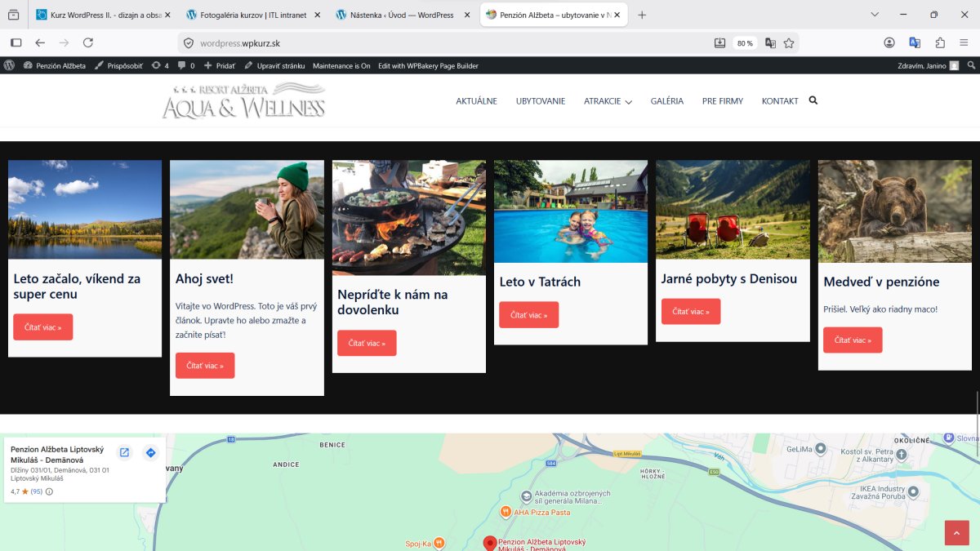
Task: Reload the page with refresh icon
Action: click(x=88, y=42)
